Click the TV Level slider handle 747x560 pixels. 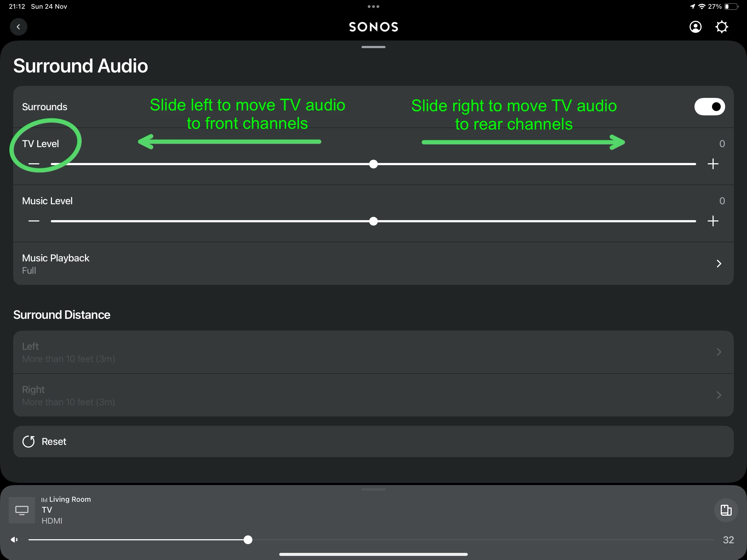(x=373, y=164)
